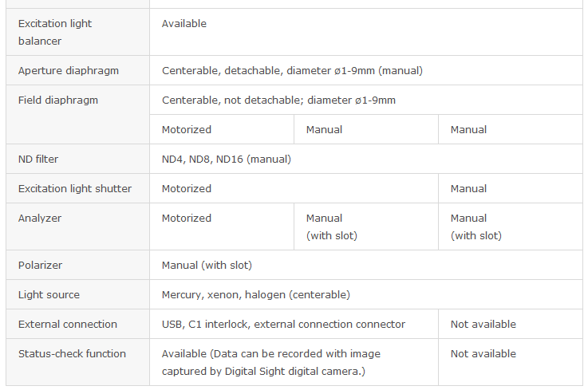The width and height of the screenshot is (588, 390).
Task: Click Motorized in the Analyzer row
Action: tap(187, 219)
